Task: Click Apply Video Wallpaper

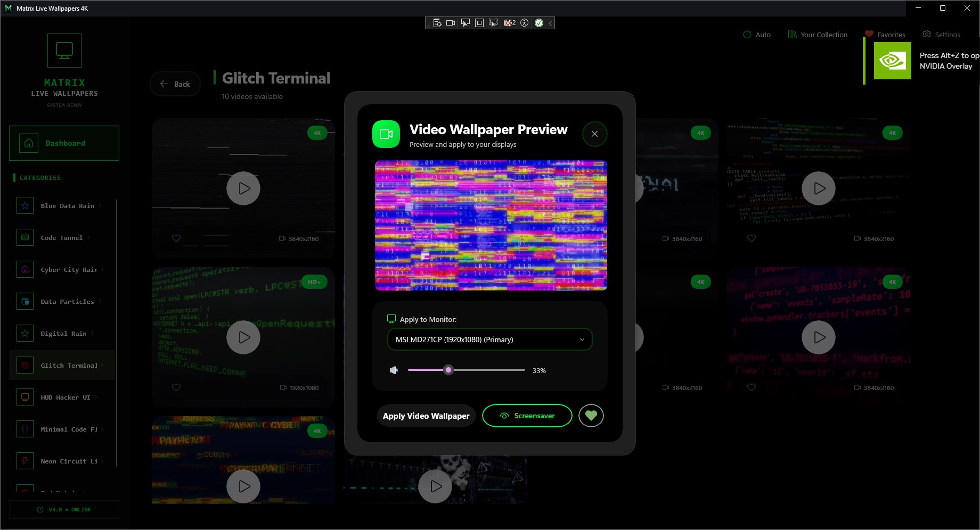Action: (426, 416)
